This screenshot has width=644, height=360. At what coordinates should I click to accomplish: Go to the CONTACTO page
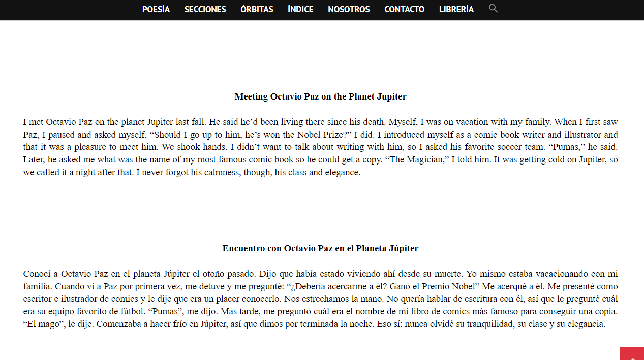click(404, 9)
